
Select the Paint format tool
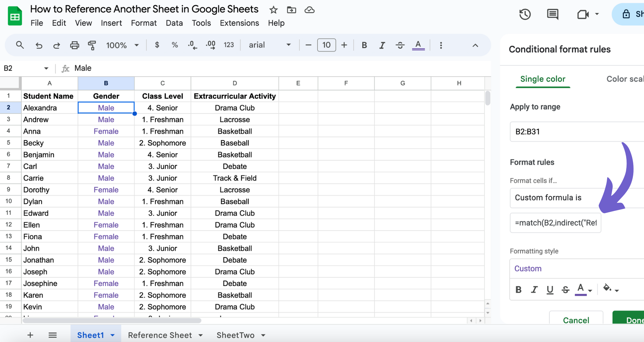click(x=92, y=45)
